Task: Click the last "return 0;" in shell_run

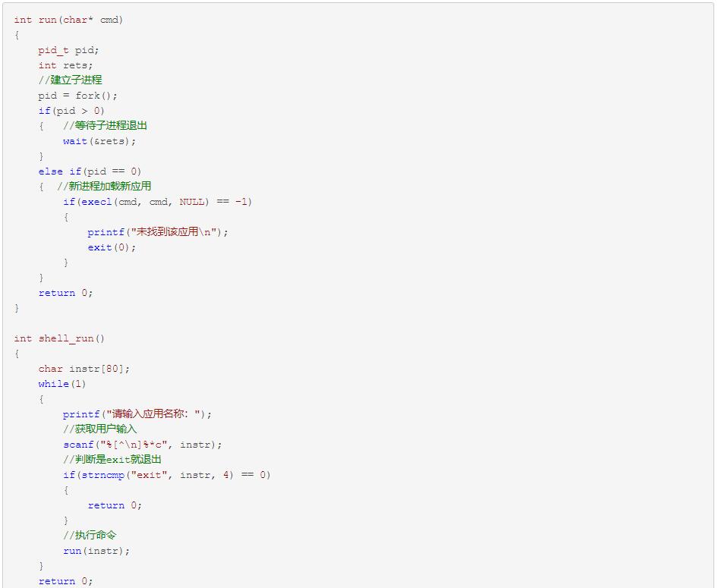Action: (65, 580)
